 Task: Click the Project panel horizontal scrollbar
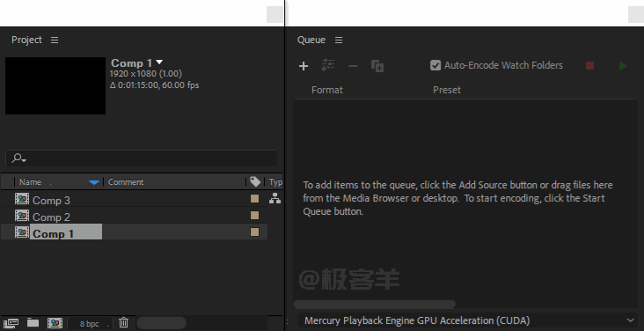tap(161, 323)
